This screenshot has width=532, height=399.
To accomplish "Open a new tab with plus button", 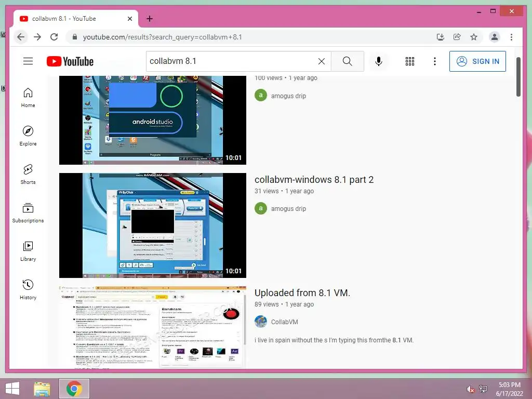I will (150, 19).
